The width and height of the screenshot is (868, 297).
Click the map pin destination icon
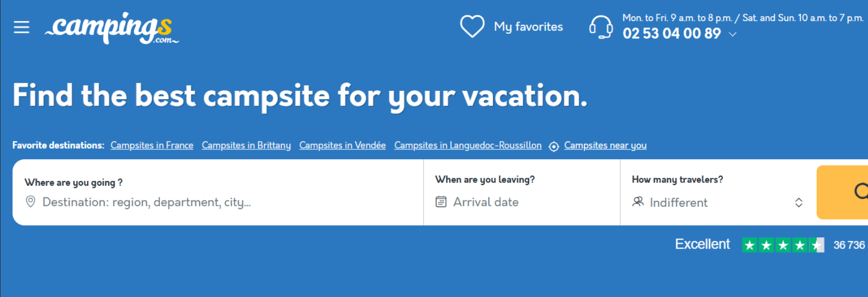point(31,202)
